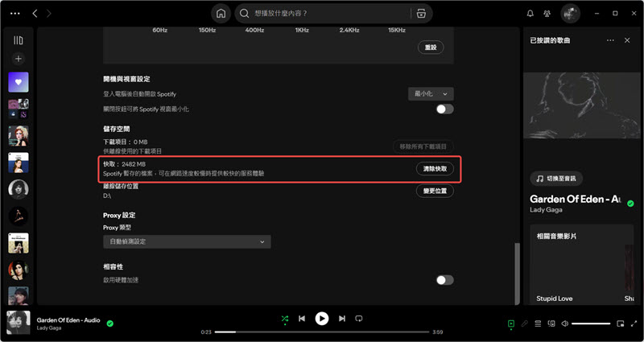
Task: Create a playlist with plus button
Action: pos(18,59)
